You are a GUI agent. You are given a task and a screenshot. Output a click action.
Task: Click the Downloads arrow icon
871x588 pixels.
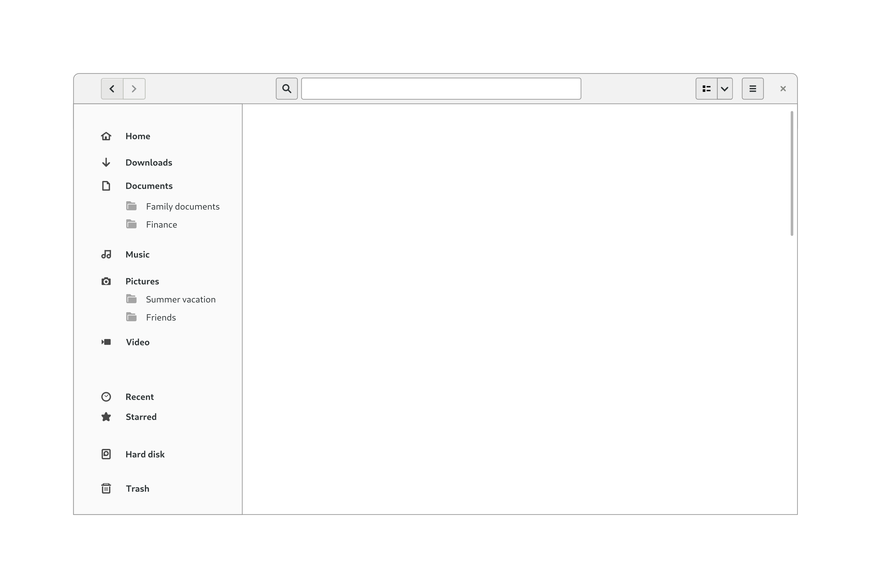coord(106,162)
